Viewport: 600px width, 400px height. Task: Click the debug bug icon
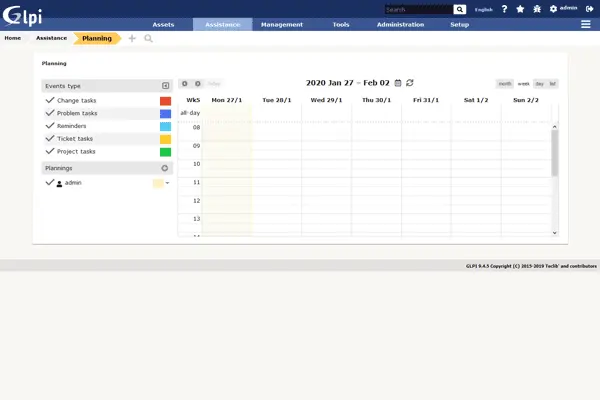536,9
